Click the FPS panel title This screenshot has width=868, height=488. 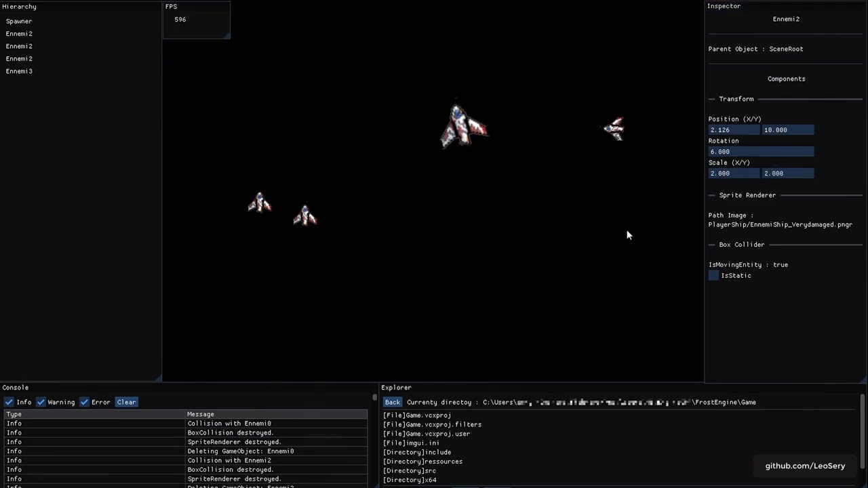coord(171,6)
